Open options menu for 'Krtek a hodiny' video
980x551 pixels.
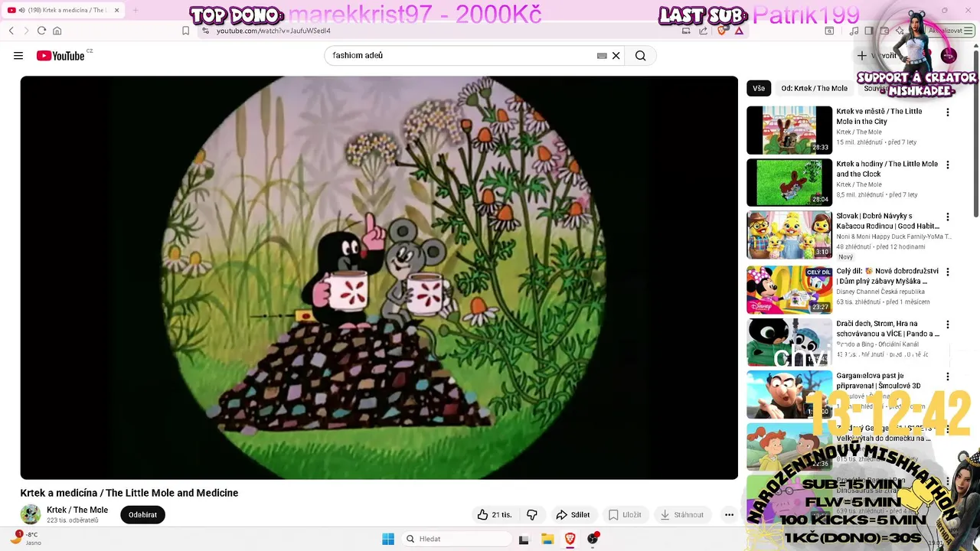point(947,165)
